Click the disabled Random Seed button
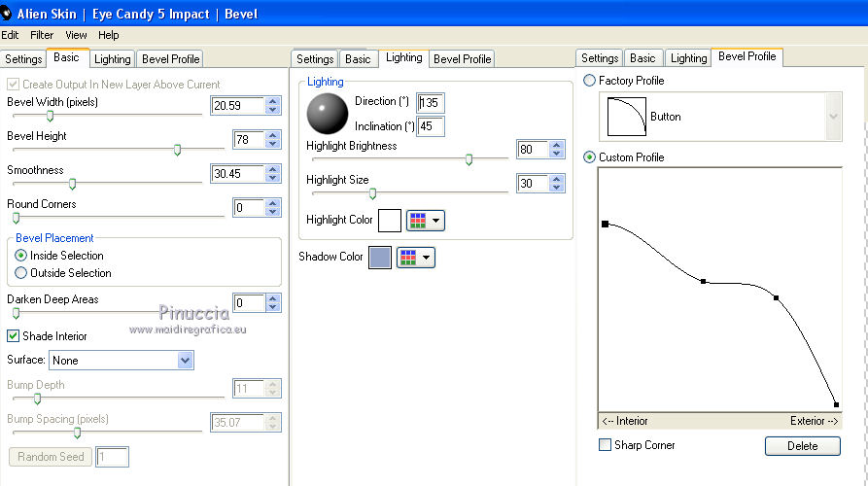Image resolution: width=868 pixels, height=486 pixels. click(51, 457)
